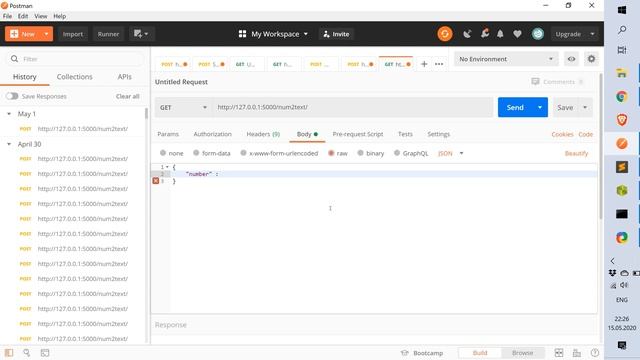Viewport: 640px width, 360px height.
Task: Open Find and Replace in status bar
Action: click(x=27, y=353)
